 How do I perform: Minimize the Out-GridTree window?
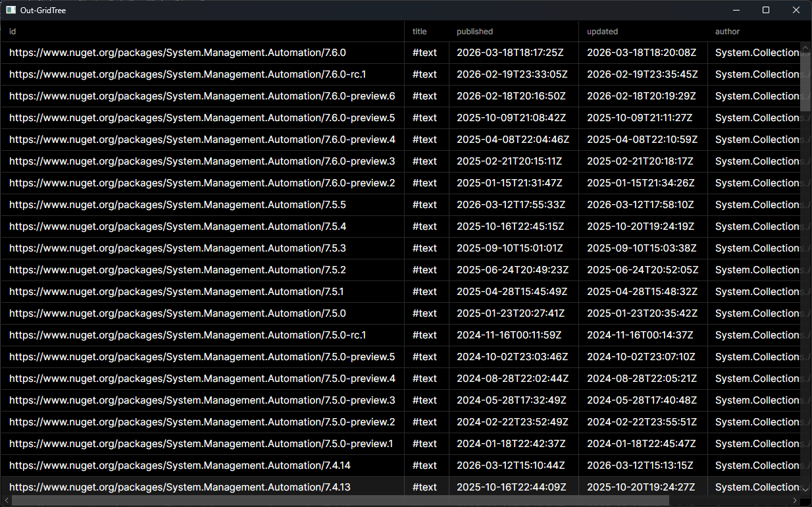(736, 10)
